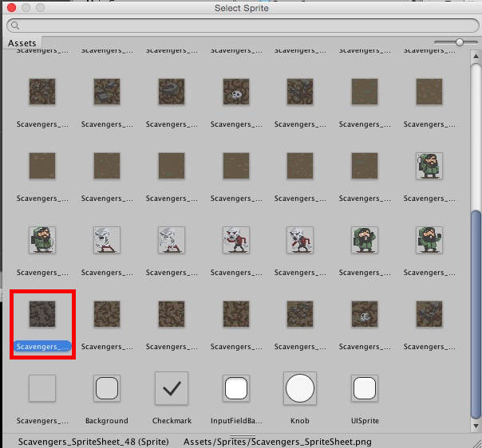
Task: Click the search magnifier icon
Action: click(x=14, y=26)
